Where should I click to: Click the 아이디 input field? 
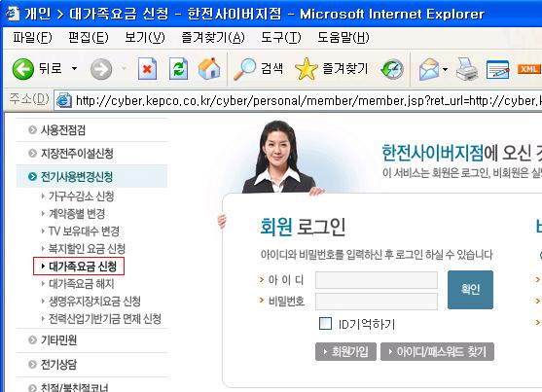[x=377, y=280]
